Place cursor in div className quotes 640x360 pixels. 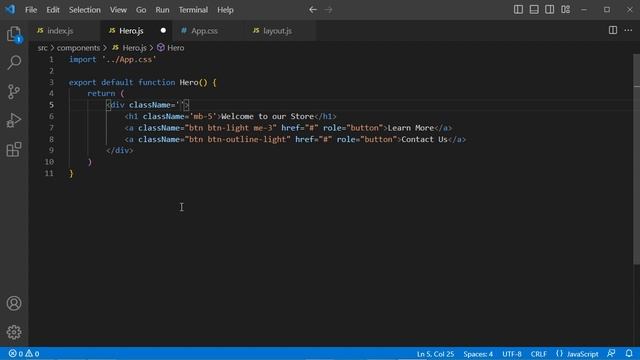[180, 105]
